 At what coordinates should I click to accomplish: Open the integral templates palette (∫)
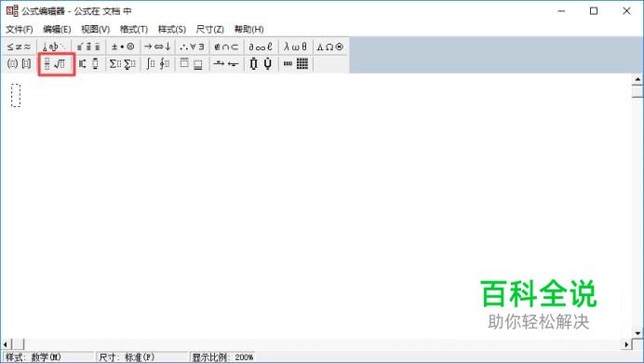click(157, 64)
